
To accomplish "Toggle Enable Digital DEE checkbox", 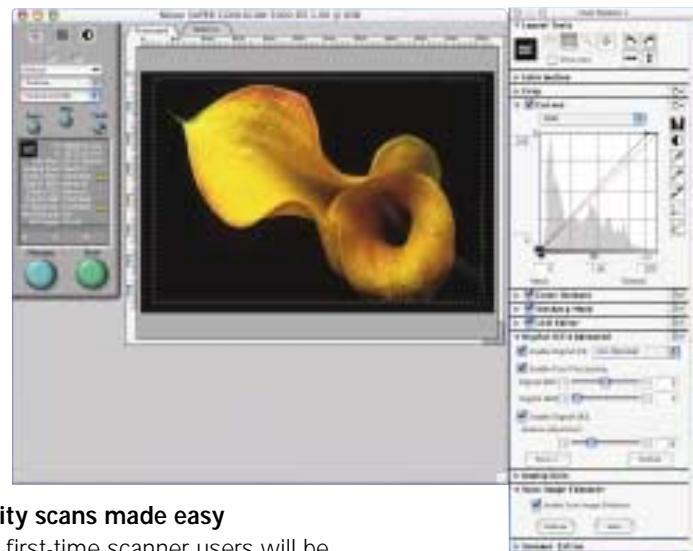I will (x=522, y=415).
